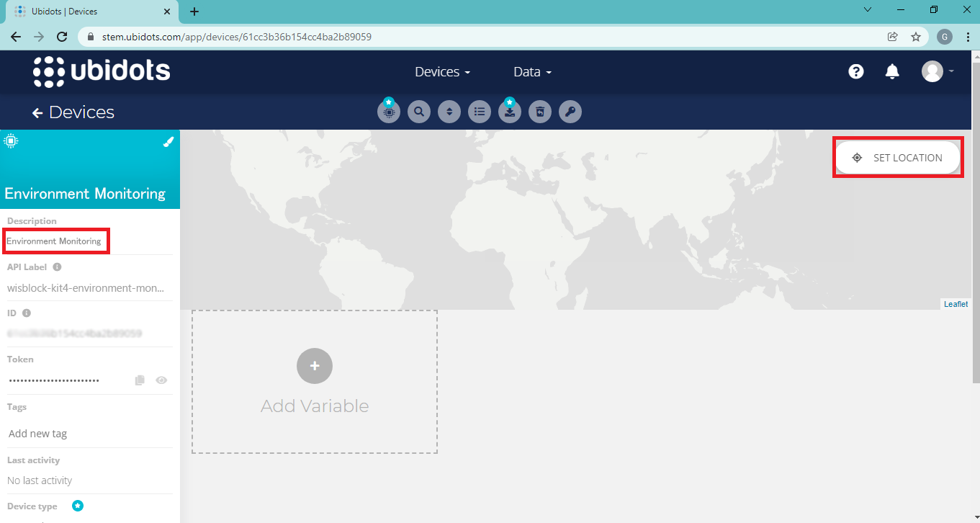Click the paintbrush icon to customize device color
Image resolution: width=980 pixels, height=523 pixels.
tap(168, 142)
